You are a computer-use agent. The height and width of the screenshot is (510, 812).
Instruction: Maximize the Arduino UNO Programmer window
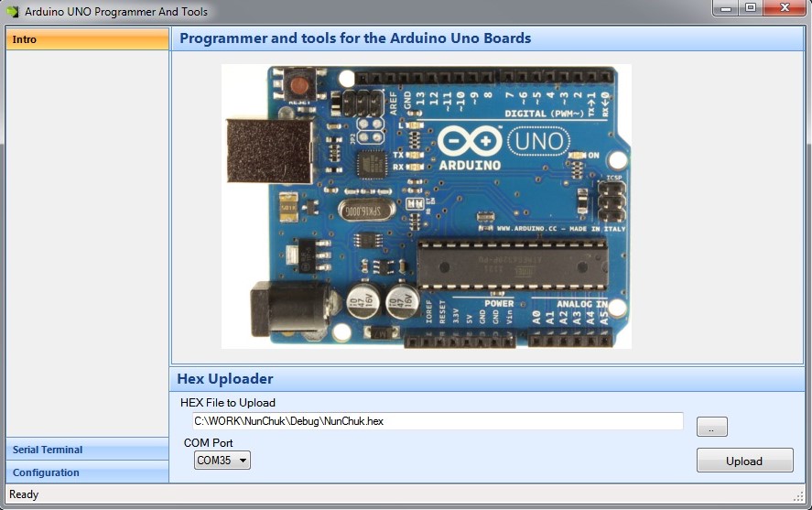tap(751, 7)
